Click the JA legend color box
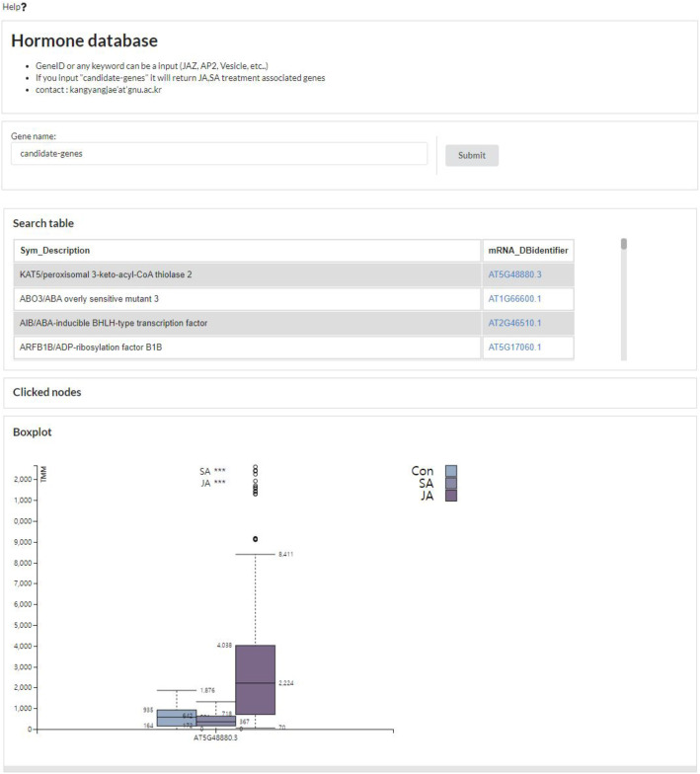Viewport: 700px width, 774px height. coord(451,496)
